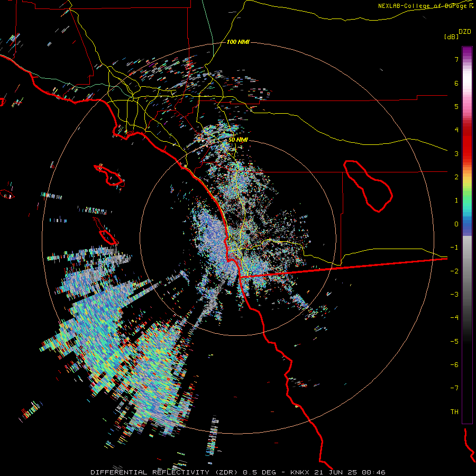Screen dimensions: 476x476
Task: Click the -2 dB scale value
Action: click(x=454, y=271)
